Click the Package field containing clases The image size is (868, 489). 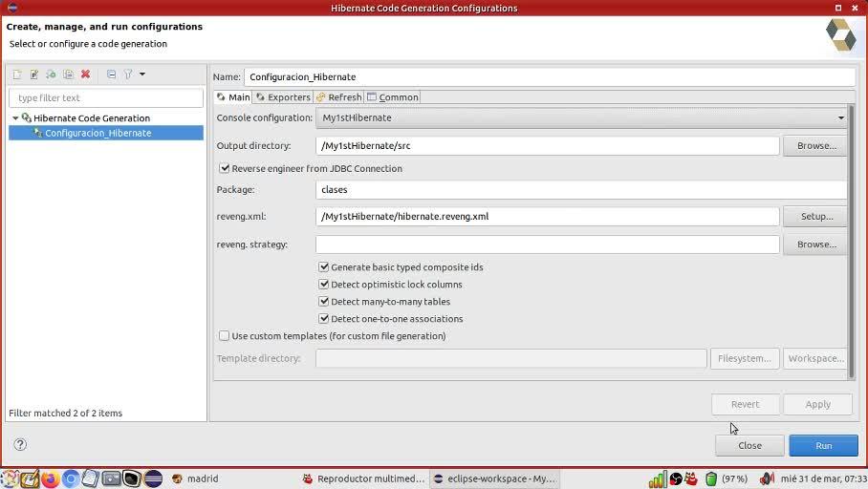point(581,190)
